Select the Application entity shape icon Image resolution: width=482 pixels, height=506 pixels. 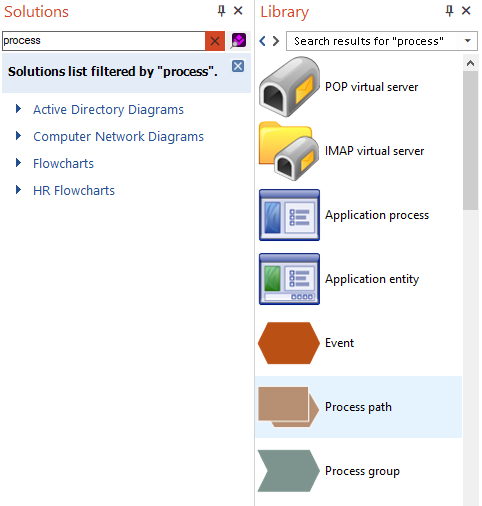tap(289, 279)
